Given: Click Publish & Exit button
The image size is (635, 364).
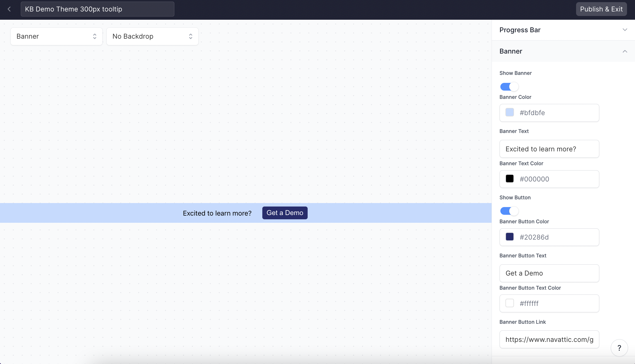Looking at the screenshot, I should coord(601,9).
